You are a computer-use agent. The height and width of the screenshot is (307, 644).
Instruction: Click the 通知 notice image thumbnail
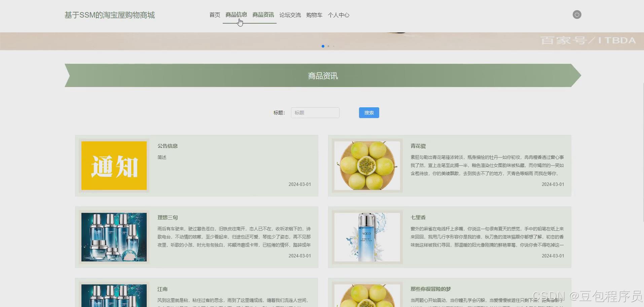click(x=114, y=165)
